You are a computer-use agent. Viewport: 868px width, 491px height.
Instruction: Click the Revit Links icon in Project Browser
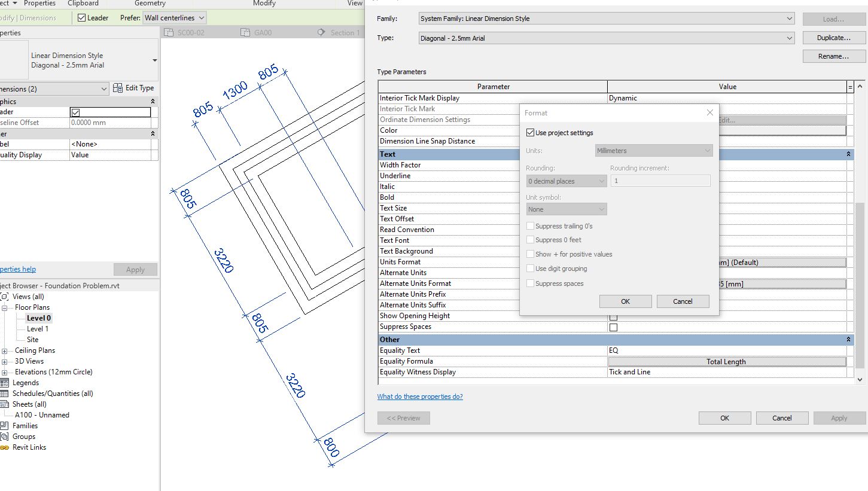pyautogui.click(x=5, y=447)
